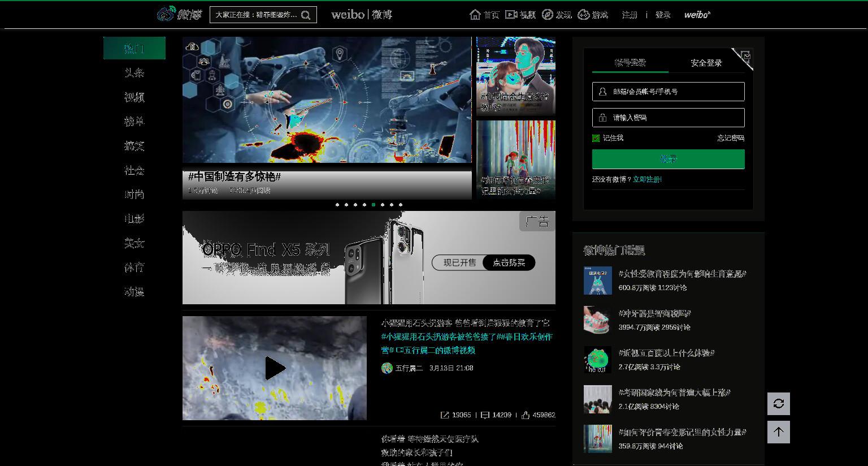Open the OPPO Find X5 ad banner
This screenshot has width=868, height=466.
[369, 258]
